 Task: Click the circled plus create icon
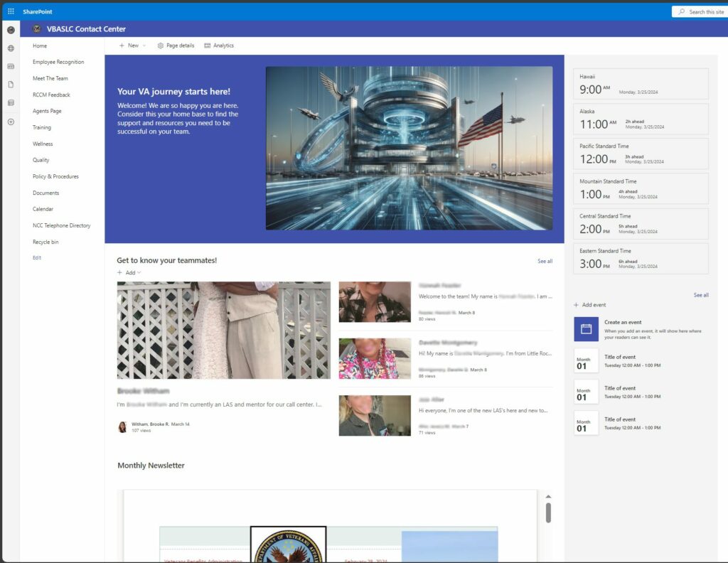pos(11,122)
